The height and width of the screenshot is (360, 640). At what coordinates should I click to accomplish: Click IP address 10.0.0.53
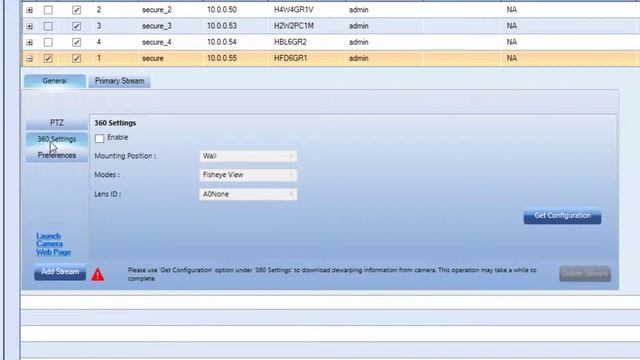click(x=222, y=26)
